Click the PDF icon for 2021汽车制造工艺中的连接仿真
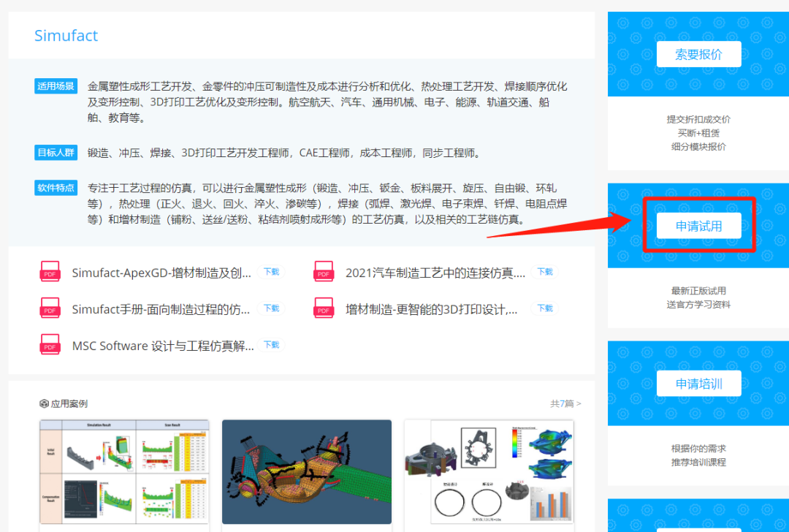 [324, 271]
